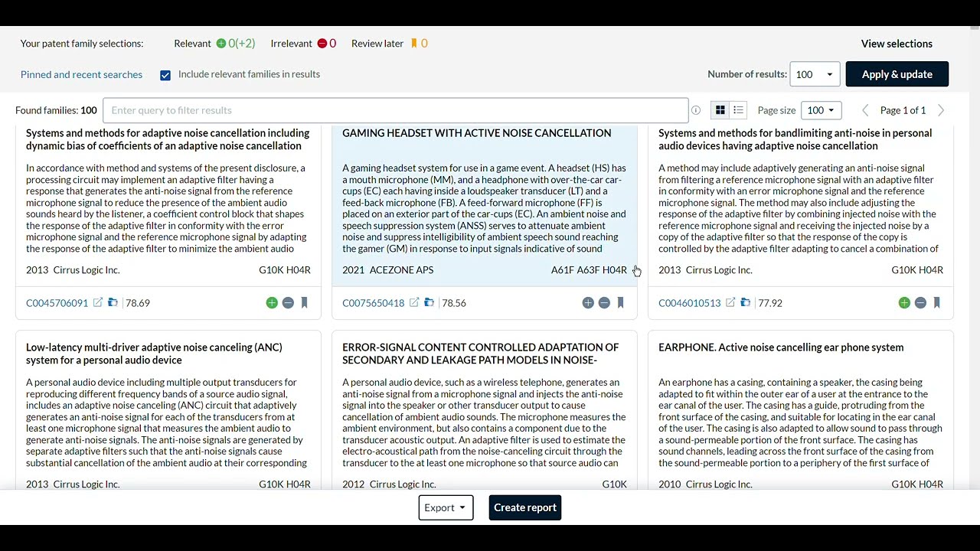Viewport: 980px width, 551px height.
Task: Click '2010 Cirrus Logic Inc.' on earphone card
Action: pyautogui.click(x=705, y=484)
